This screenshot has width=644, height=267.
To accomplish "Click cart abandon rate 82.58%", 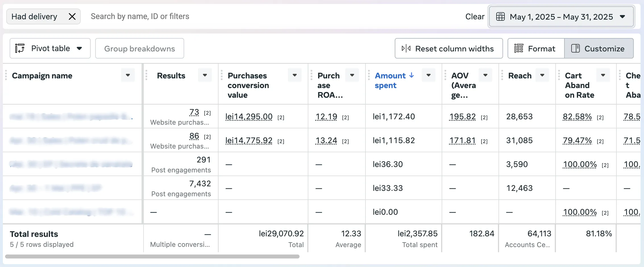I will [x=577, y=117].
